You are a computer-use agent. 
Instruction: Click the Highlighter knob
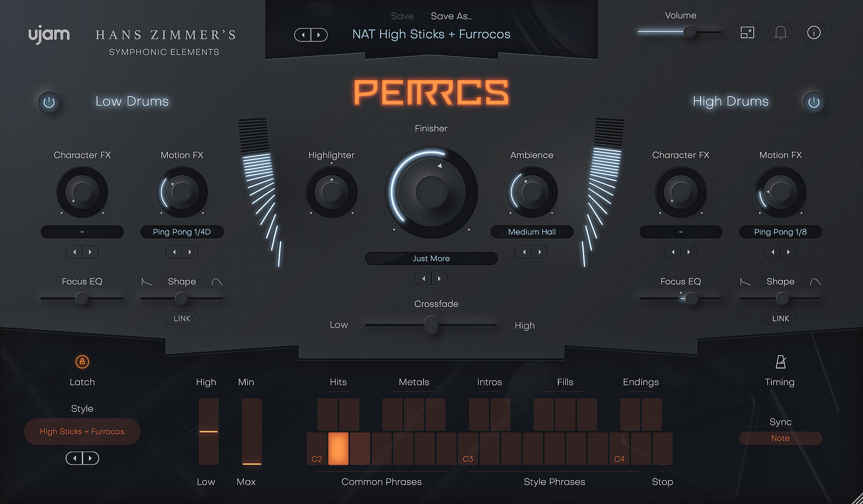click(x=332, y=191)
